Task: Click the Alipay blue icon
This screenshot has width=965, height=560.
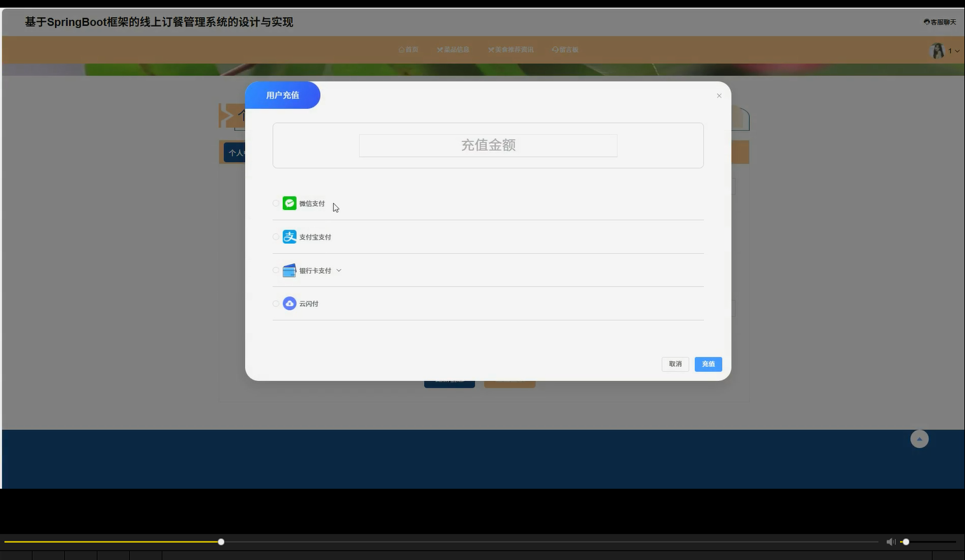Action: click(289, 236)
